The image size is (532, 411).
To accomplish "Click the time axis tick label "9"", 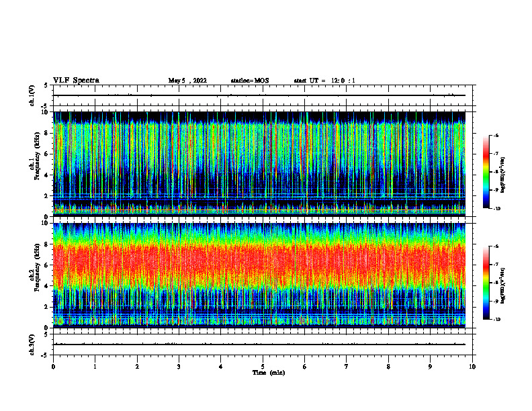I will point(430,367).
